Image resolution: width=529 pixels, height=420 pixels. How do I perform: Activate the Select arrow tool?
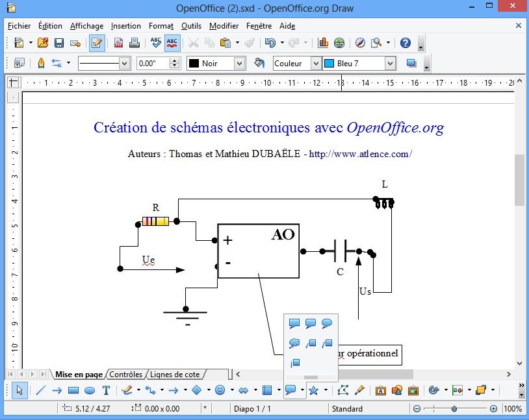[19, 390]
